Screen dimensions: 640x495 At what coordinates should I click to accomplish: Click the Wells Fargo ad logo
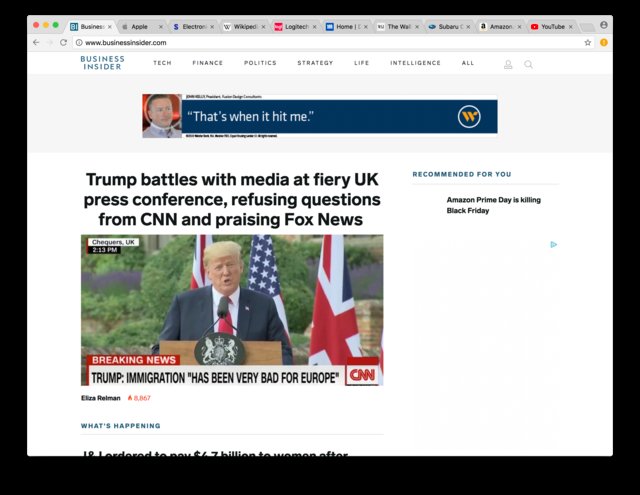click(469, 117)
